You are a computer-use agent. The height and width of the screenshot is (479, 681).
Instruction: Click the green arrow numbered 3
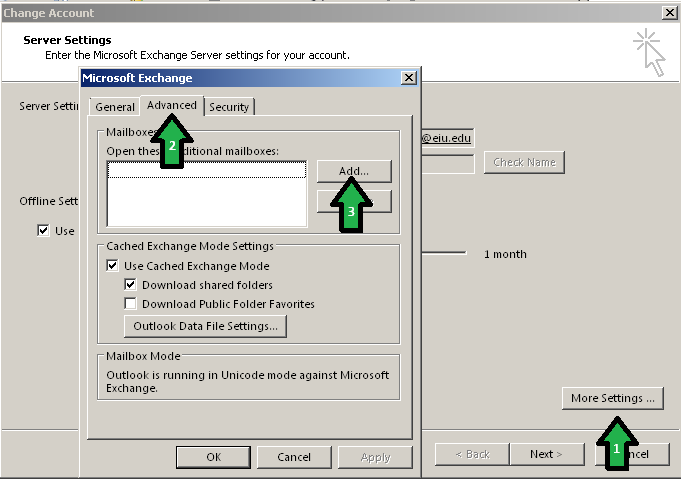click(x=350, y=206)
